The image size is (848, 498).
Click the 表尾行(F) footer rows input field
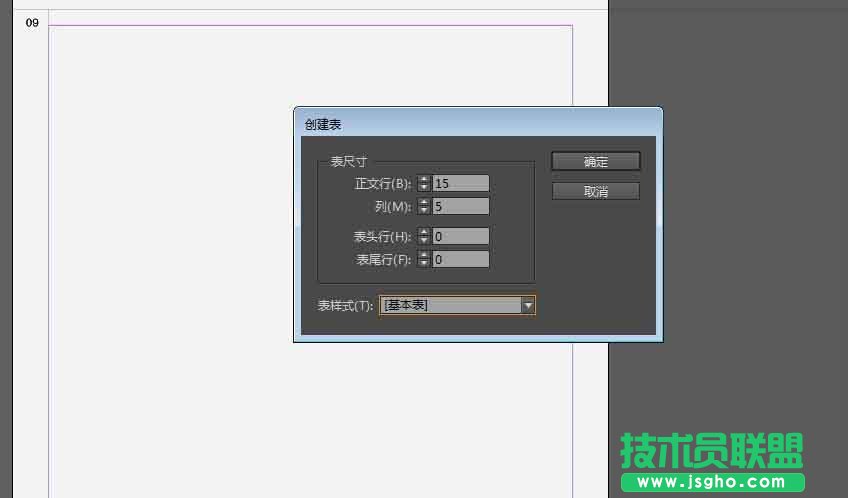(460, 259)
